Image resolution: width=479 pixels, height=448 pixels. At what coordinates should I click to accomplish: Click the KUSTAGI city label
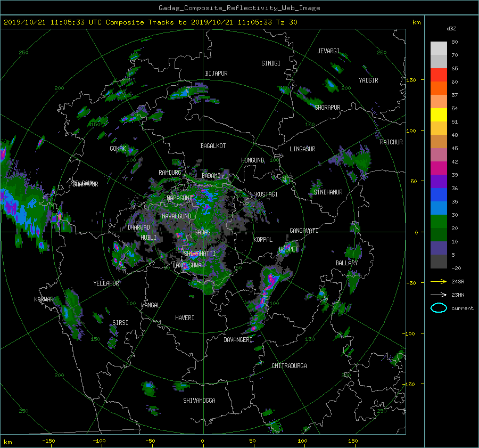tap(267, 194)
